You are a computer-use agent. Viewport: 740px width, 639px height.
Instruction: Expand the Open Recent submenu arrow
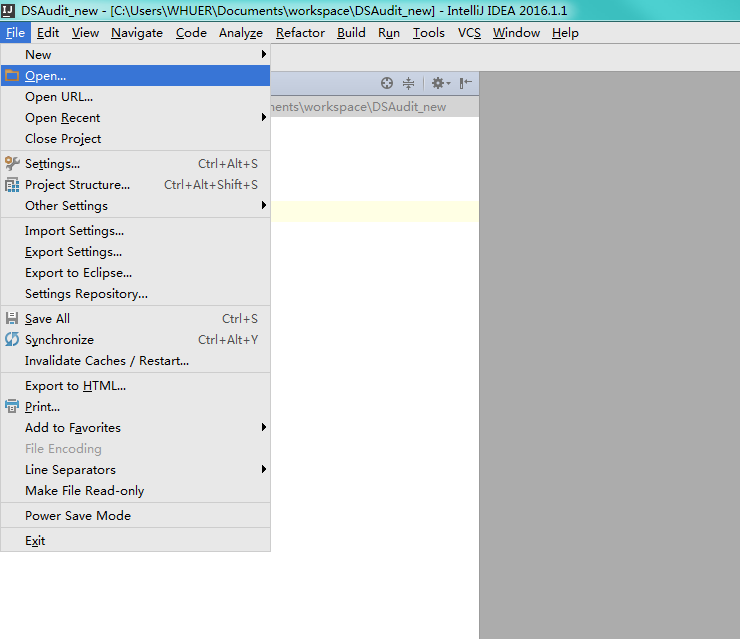(264, 117)
